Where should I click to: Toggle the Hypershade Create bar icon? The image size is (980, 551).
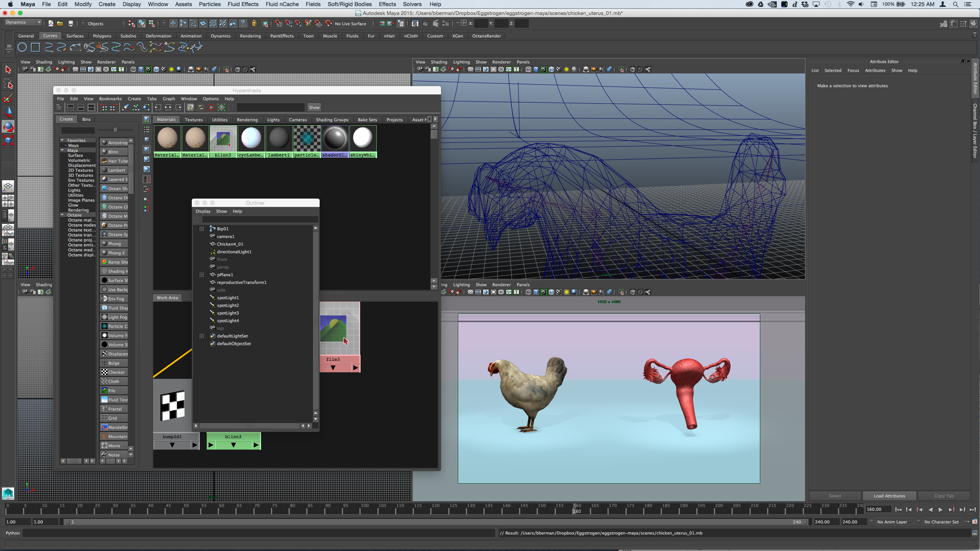(59, 108)
